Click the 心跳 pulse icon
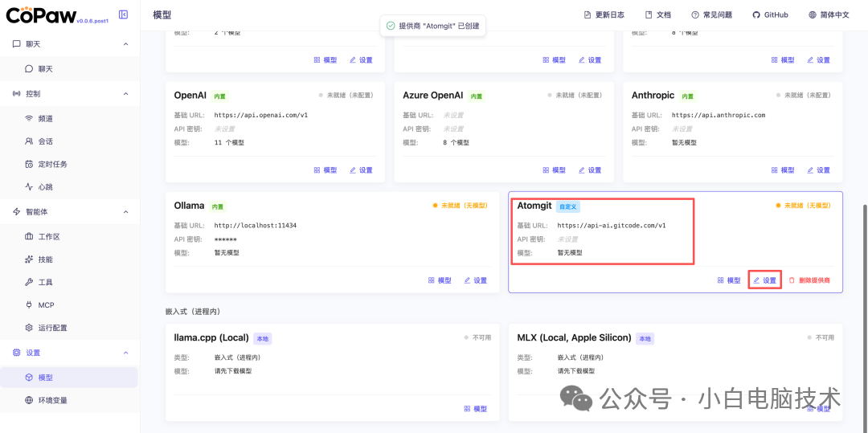Screen dimensions: 868x433 tap(30, 187)
